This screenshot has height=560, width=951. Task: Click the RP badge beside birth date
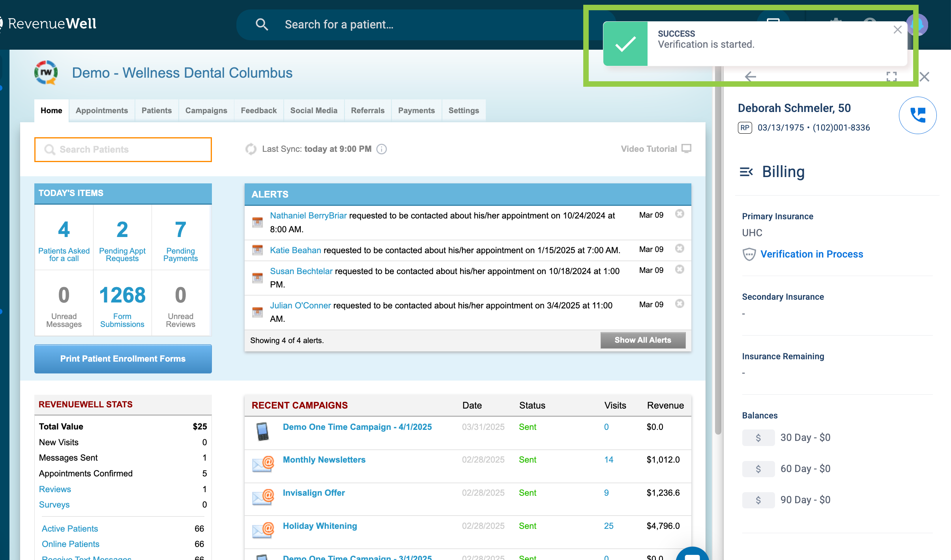[x=745, y=128]
